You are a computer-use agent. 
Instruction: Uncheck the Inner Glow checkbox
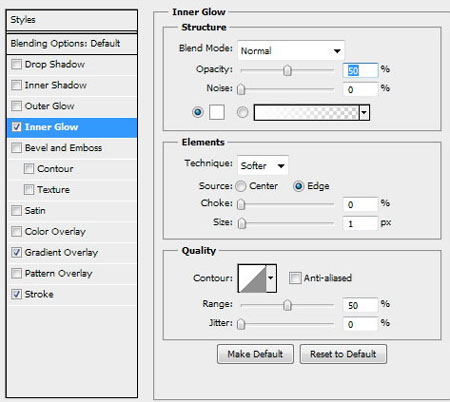coord(16,127)
